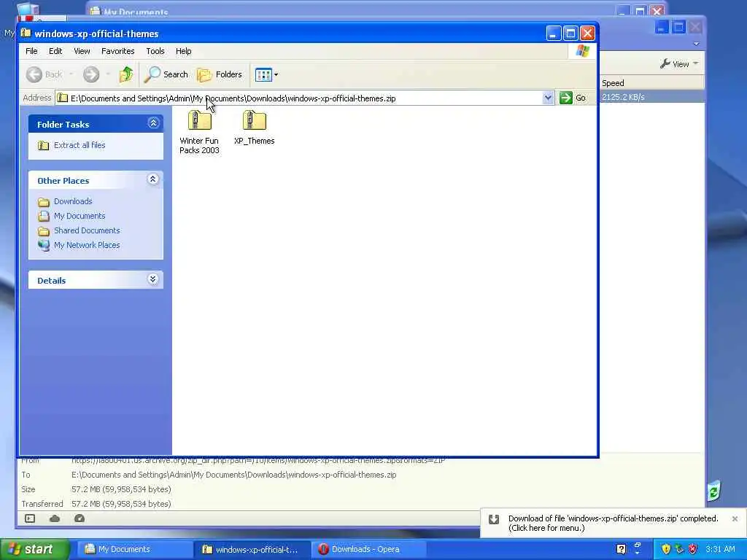Collapse the Other Places panel
Viewport: 747px width, 560px height.
(153, 179)
